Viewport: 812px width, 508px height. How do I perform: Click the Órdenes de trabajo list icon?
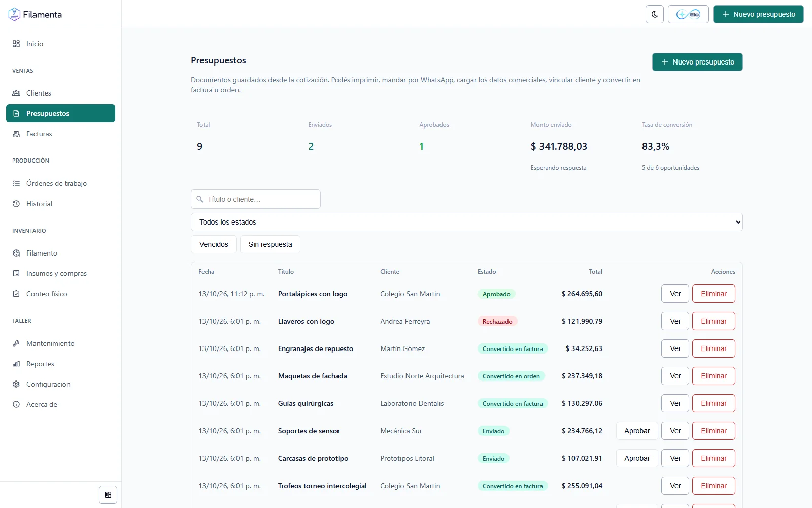16,183
